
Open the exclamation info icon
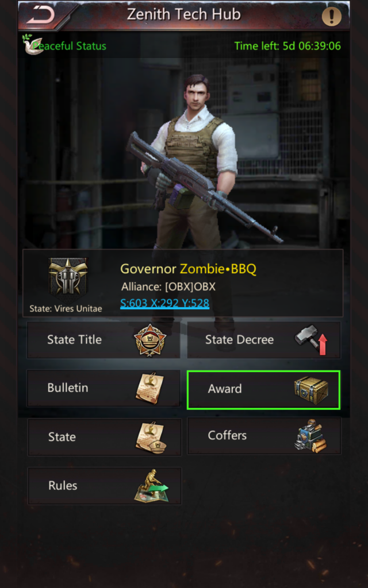[x=332, y=17]
